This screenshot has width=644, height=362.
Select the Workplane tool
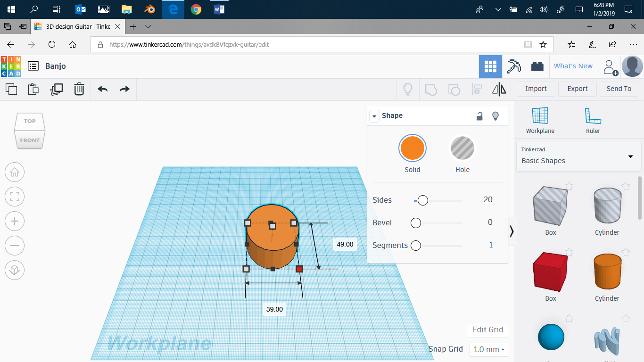(540, 120)
